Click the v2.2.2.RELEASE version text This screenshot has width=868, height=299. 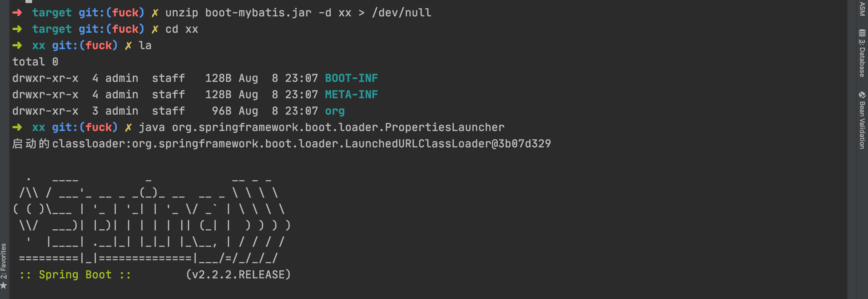click(238, 275)
